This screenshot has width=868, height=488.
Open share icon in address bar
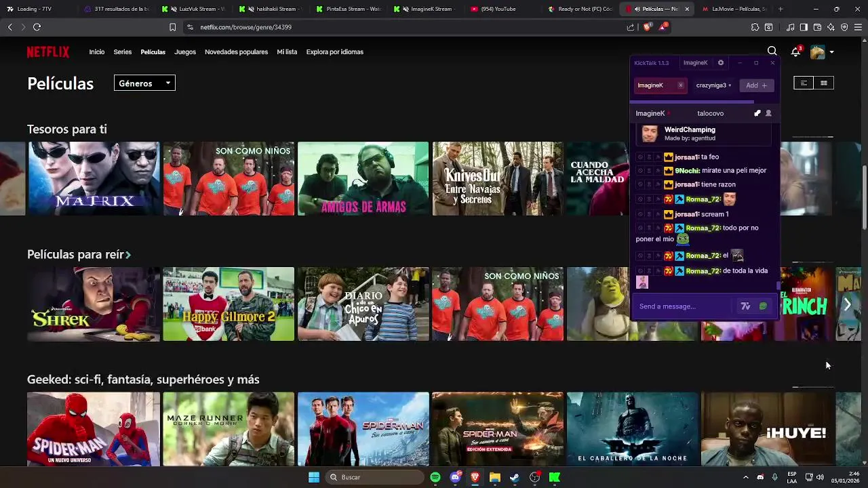(631, 27)
